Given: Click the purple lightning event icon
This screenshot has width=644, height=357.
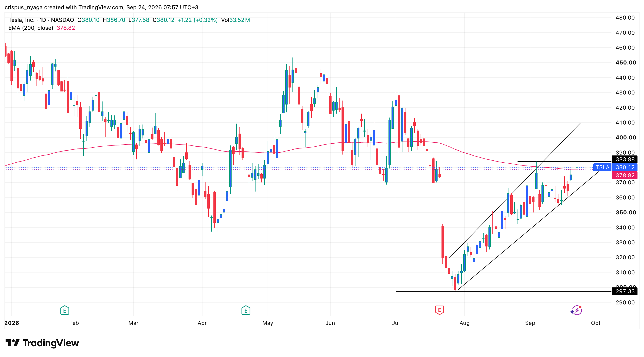Looking at the screenshot, I should point(576,310).
